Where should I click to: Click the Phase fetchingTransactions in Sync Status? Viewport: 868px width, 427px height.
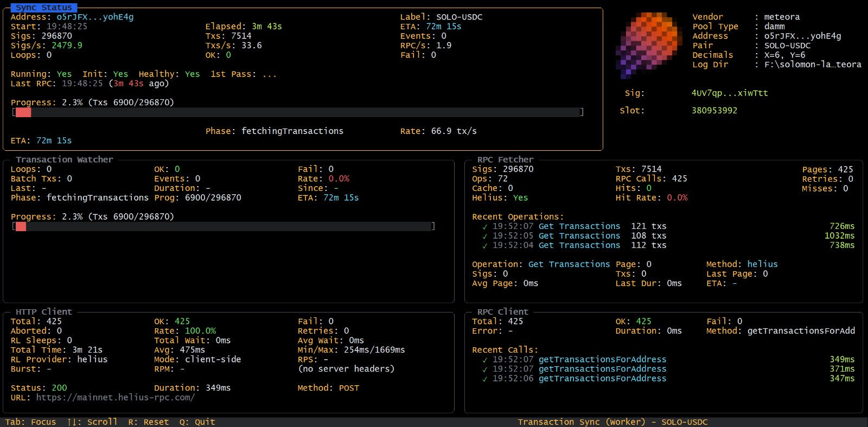(292, 131)
